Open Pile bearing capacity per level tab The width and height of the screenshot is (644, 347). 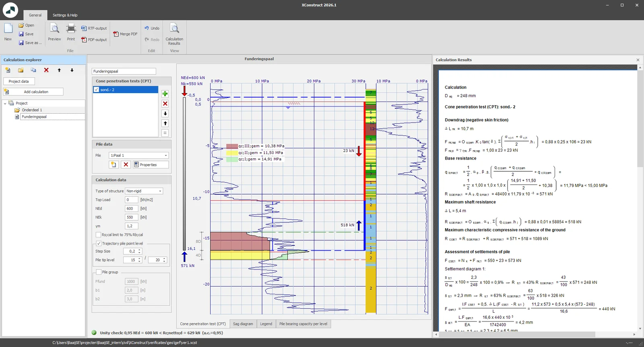pos(303,324)
